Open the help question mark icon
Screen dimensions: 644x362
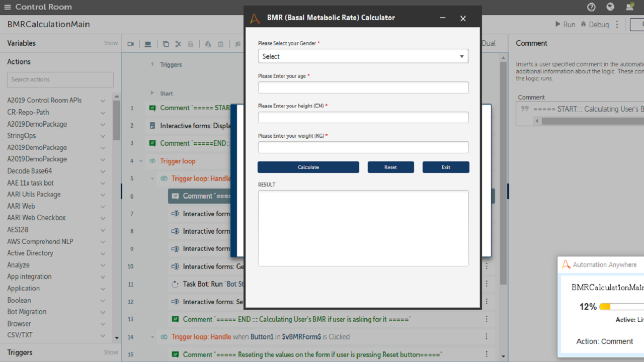point(591,7)
